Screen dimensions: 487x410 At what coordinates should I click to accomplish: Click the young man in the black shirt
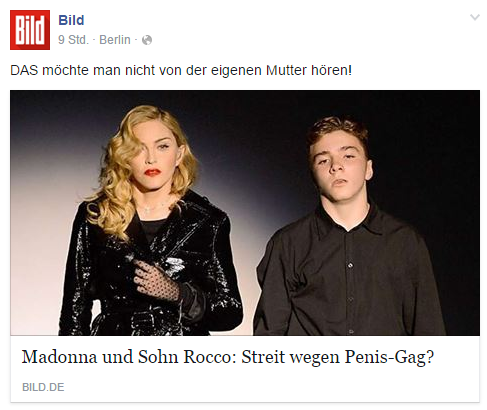click(x=347, y=227)
